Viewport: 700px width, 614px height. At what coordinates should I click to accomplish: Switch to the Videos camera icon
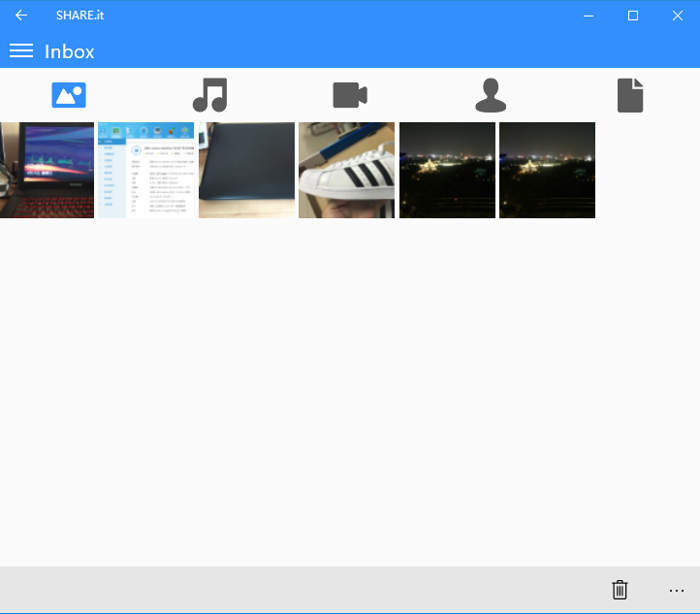point(350,95)
